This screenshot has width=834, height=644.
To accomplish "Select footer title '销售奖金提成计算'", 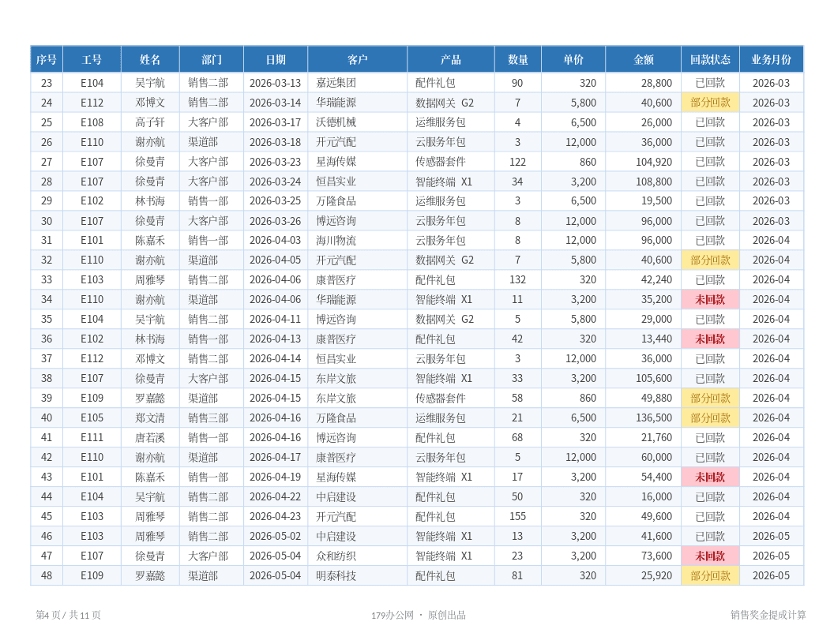I will point(768,615).
